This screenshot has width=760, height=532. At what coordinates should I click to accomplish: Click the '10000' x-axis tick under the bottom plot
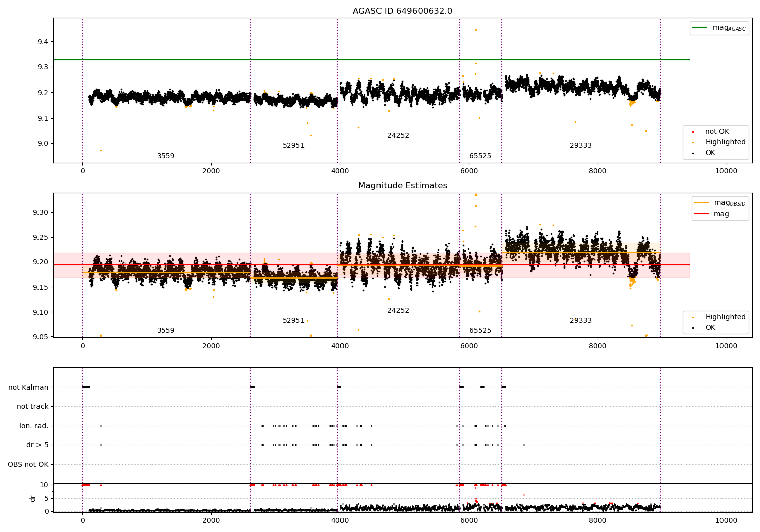pyautogui.click(x=727, y=521)
